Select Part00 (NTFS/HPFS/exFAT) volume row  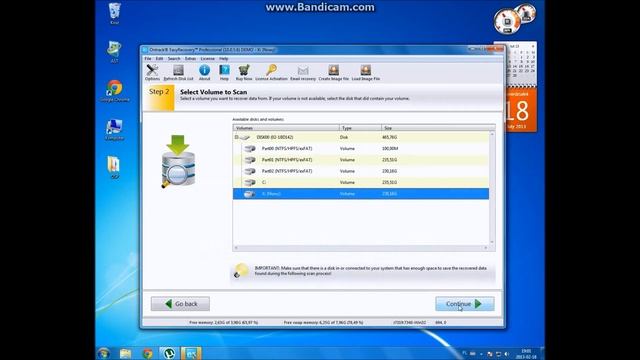tap(361, 149)
